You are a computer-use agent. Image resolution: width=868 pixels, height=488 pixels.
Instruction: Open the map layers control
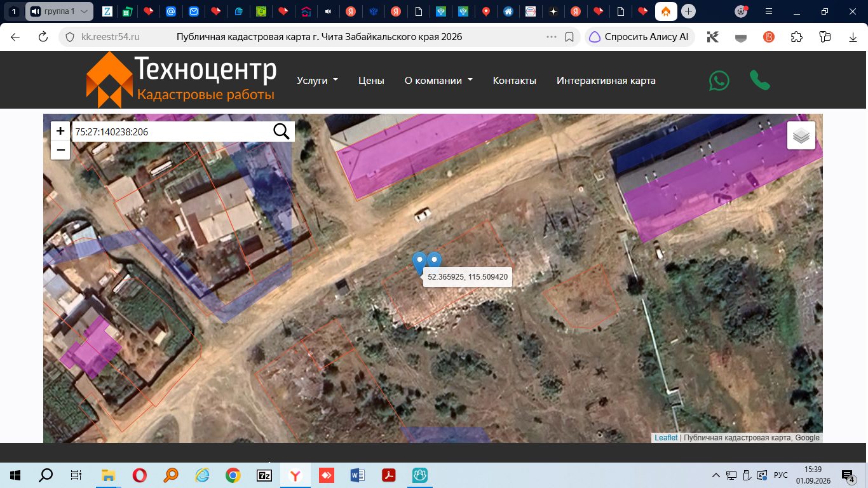(801, 135)
